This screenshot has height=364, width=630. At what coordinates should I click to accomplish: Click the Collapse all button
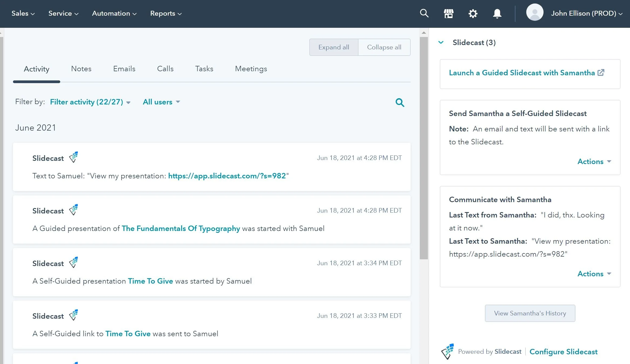click(384, 47)
